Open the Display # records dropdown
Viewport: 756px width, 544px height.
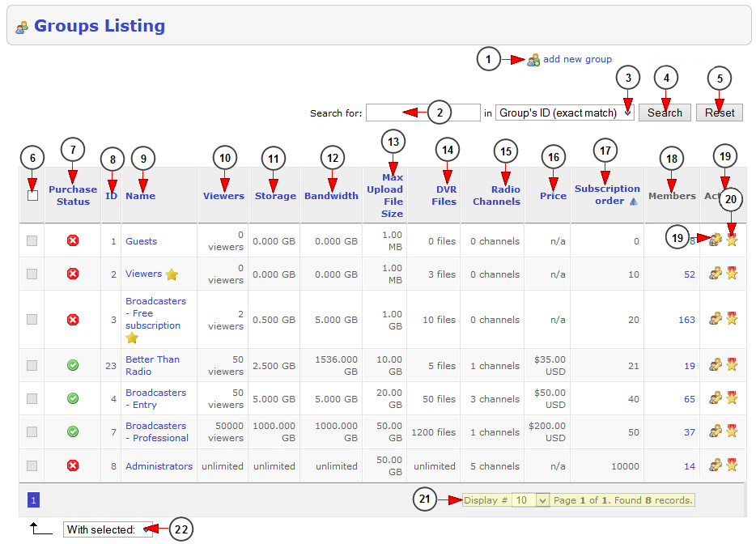click(531, 500)
